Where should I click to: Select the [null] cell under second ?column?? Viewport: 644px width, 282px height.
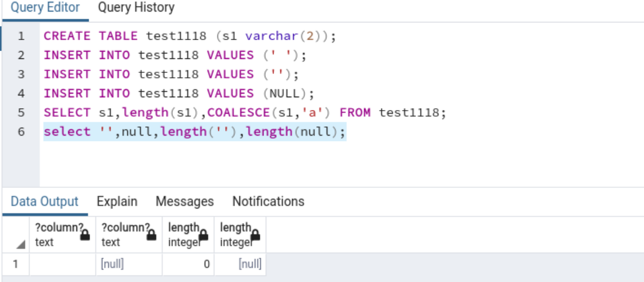click(129, 264)
